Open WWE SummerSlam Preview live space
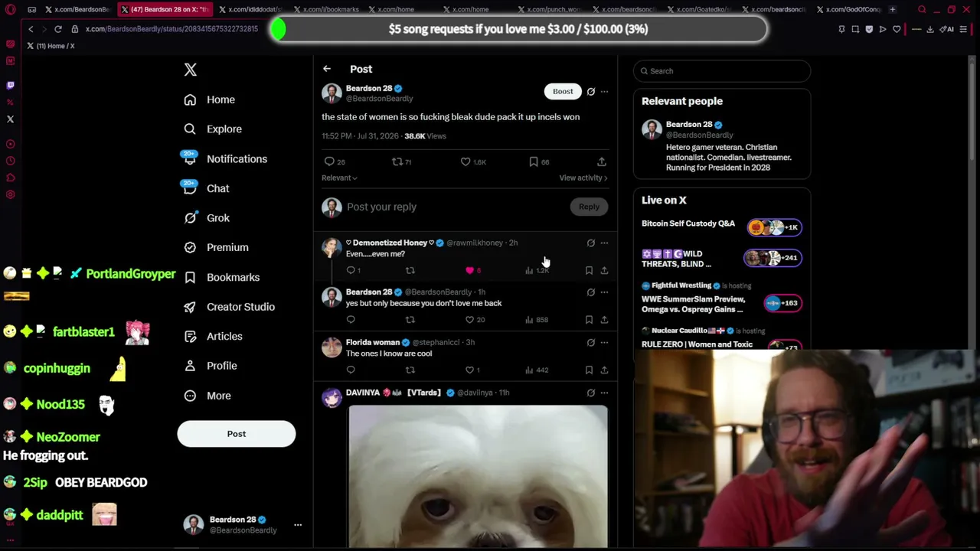This screenshot has height=551, width=980. click(x=721, y=299)
